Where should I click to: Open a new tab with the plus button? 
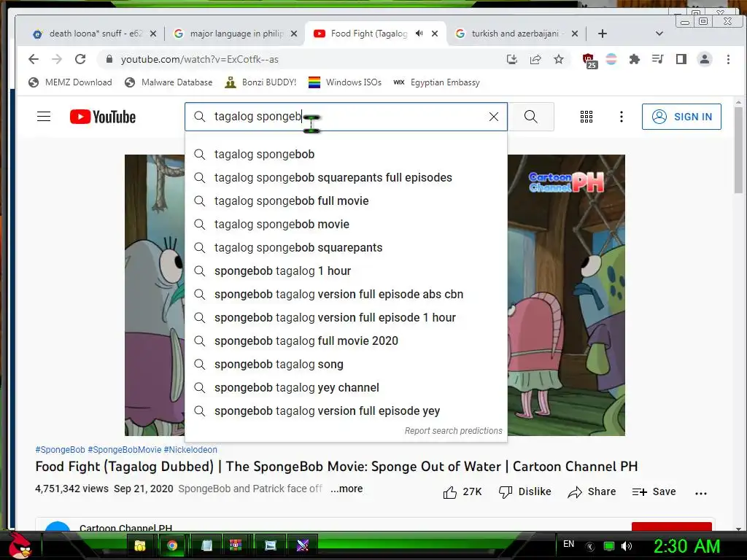(602, 34)
